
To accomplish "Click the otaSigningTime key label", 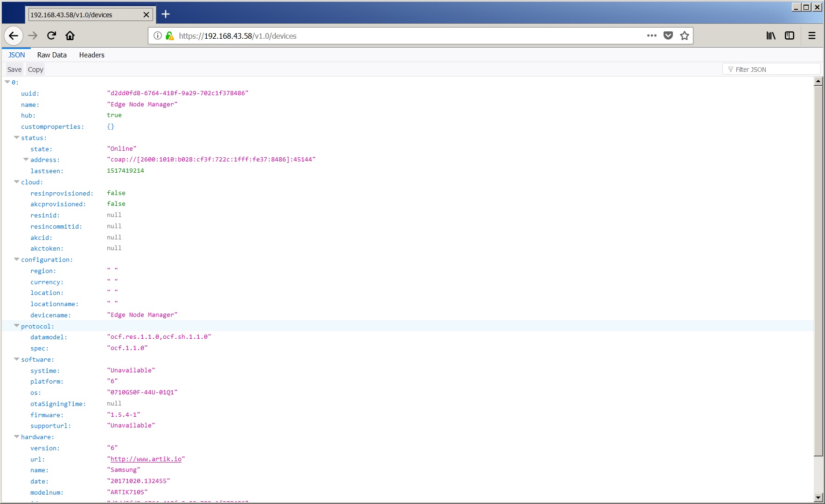I will (58, 404).
